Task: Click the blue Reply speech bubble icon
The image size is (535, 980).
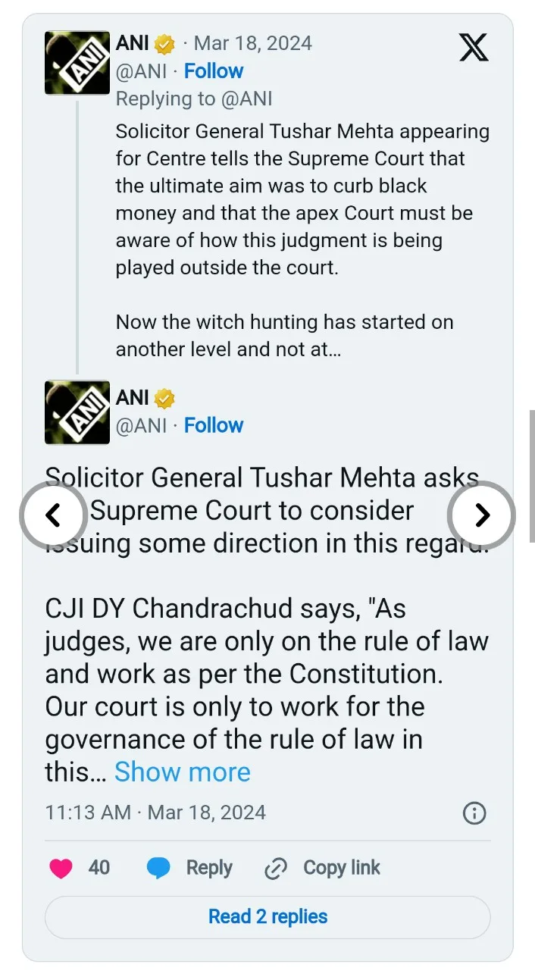Action: click(158, 868)
